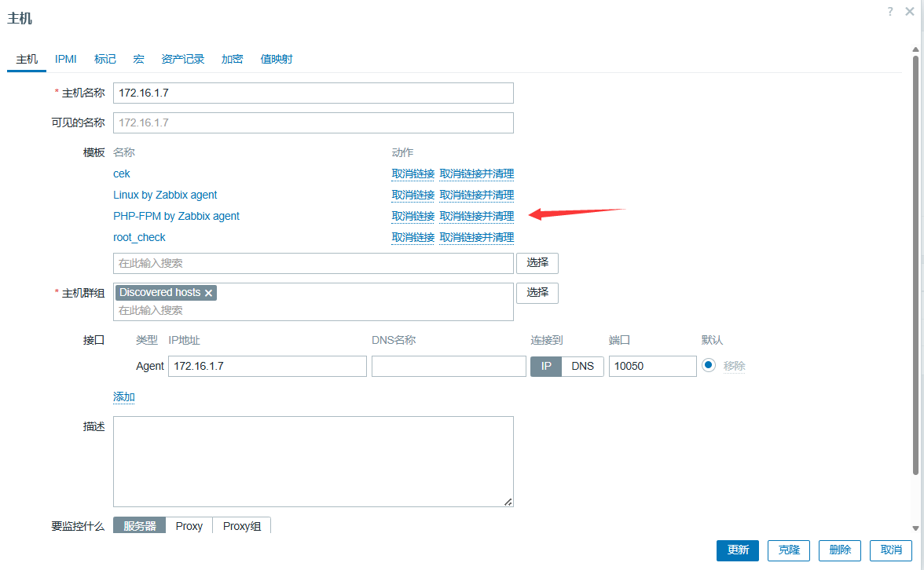Close the host dialog with X icon

909,12
